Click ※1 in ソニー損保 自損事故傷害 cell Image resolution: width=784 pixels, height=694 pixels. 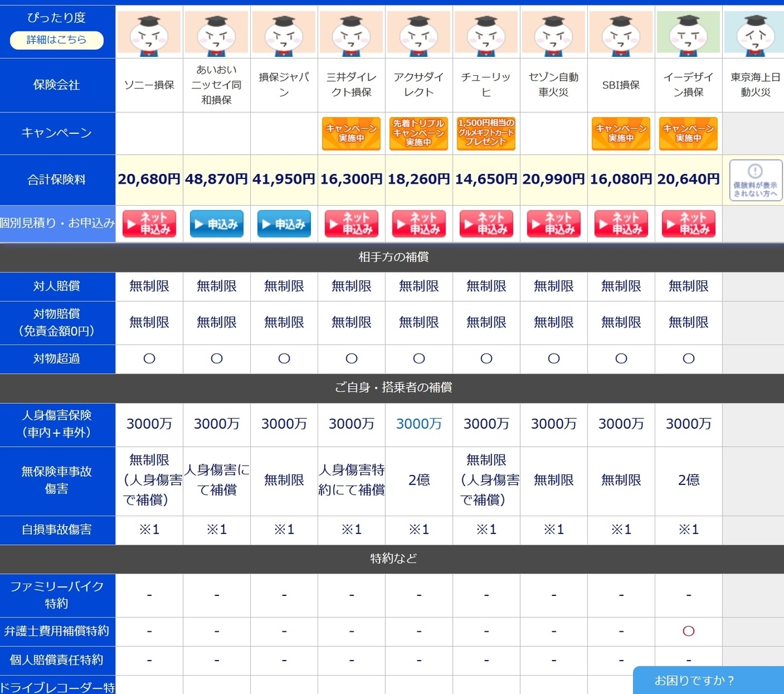(x=150, y=530)
